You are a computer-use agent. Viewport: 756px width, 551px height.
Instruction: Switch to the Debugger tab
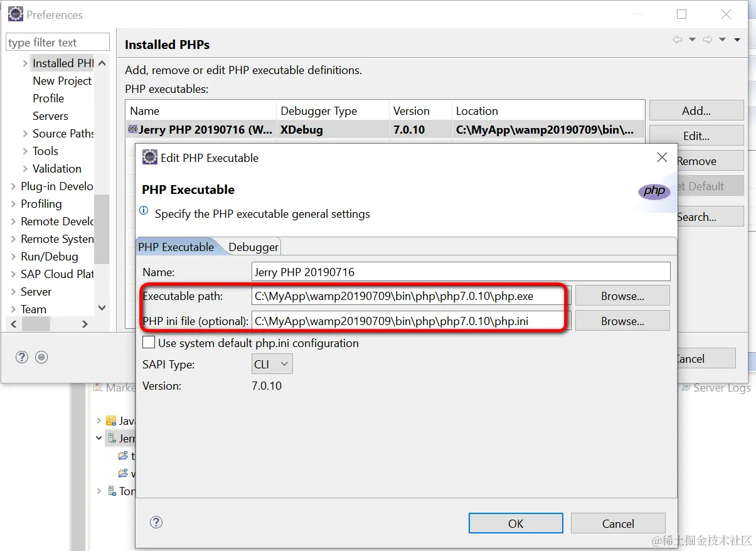click(253, 247)
